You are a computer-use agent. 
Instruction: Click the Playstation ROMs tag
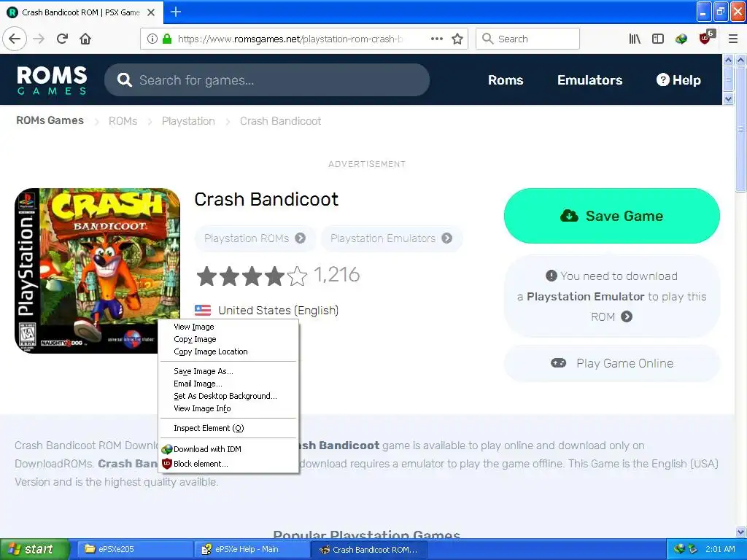point(255,238)
